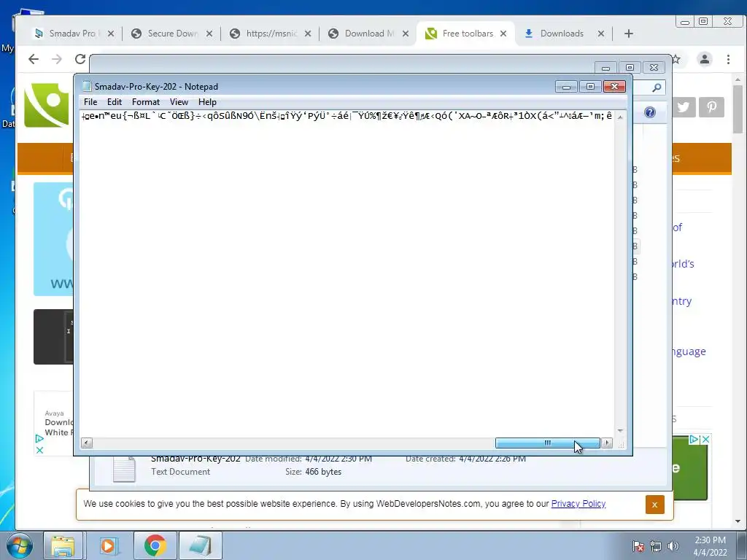This screenshot has width=747, height=560.
Task: Share on Pinterest icon
Action: click(x=712, y=107)
